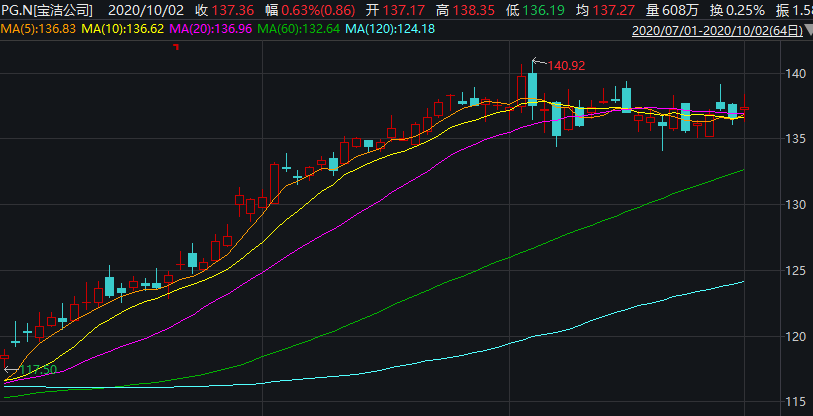Click the MA(10):136.62 indicator label
This screenshot has width=813, height=416.
[x=123, y=29]
